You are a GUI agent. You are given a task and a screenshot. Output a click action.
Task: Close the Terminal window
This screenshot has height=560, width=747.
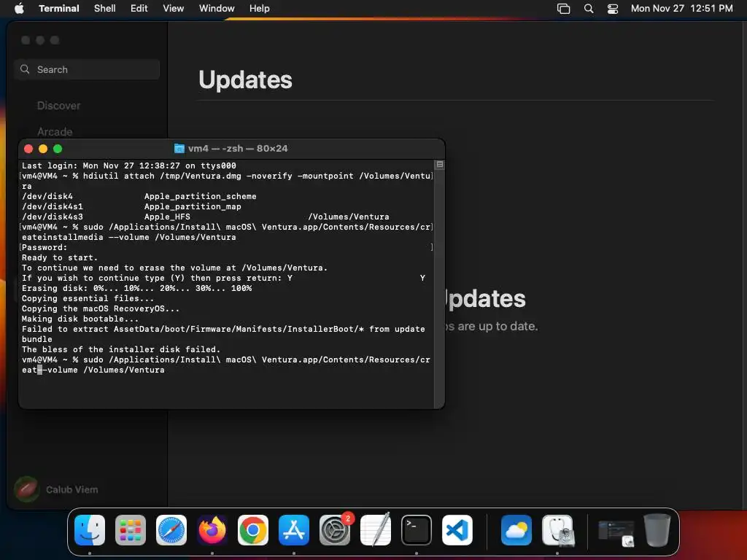coord(28,149)
